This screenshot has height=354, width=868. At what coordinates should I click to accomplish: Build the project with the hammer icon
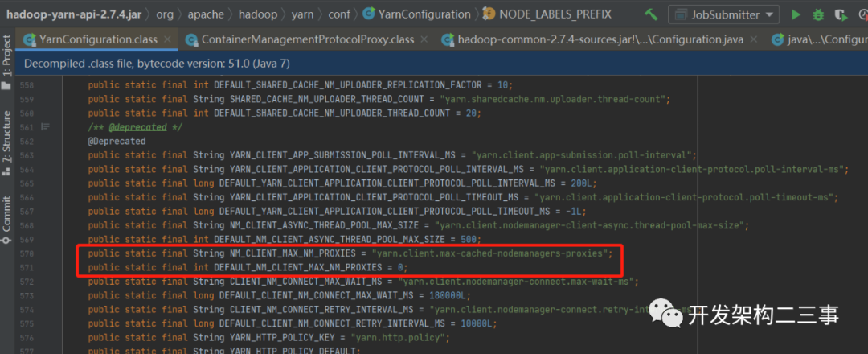point(651,14)
